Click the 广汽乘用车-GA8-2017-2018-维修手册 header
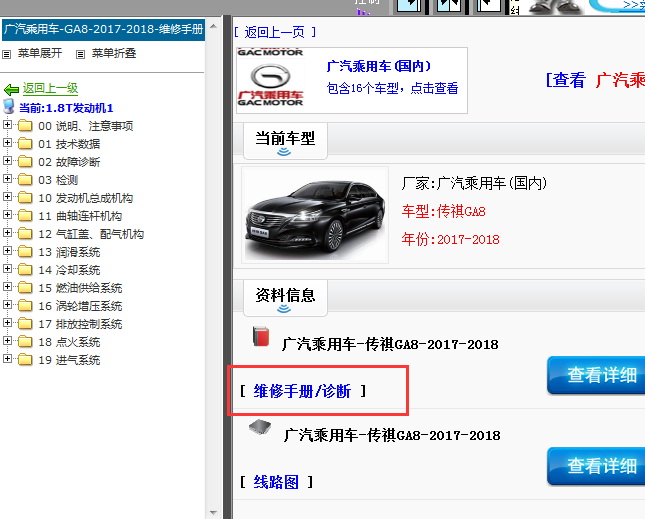The image size is (645, 519). [103, 30]
